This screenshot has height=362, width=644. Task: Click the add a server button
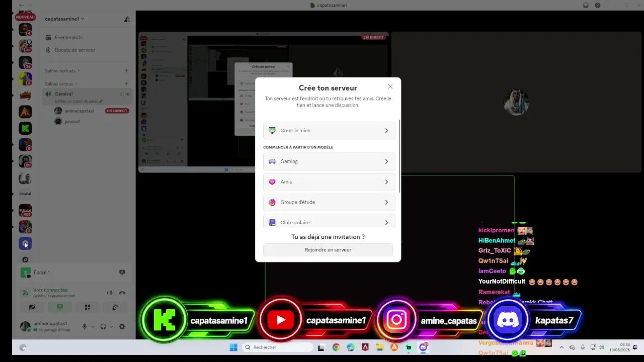[x=25, y=243]
